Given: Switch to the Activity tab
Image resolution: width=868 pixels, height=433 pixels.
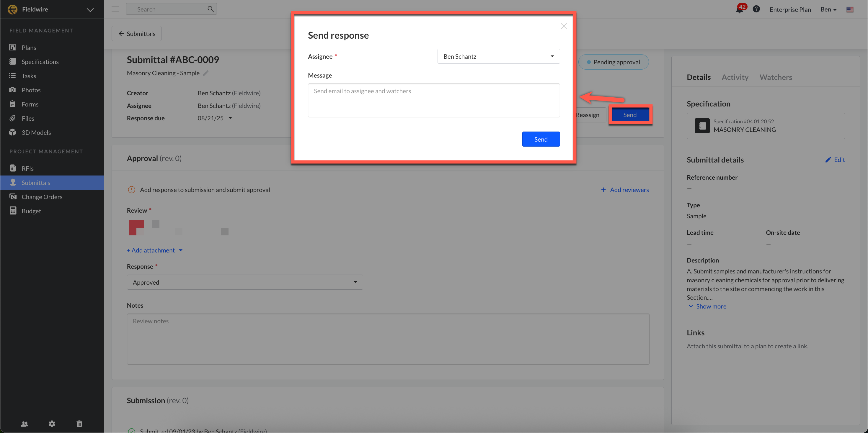Looking at the screenshot, I should click(735, 77).
